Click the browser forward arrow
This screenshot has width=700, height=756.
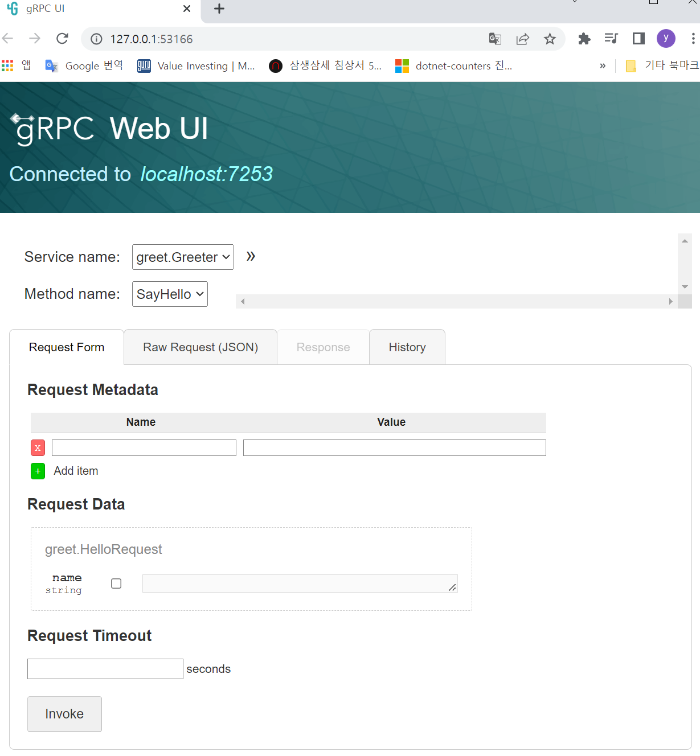pos(35,39)
